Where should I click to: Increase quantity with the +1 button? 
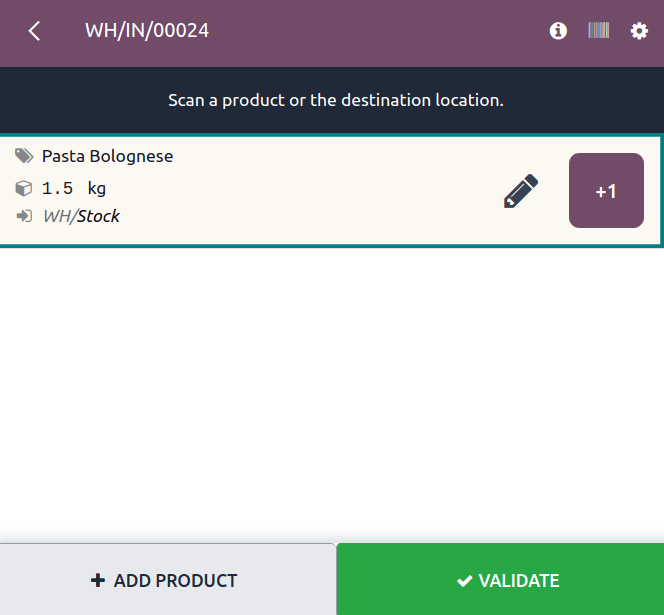(606, 191)
